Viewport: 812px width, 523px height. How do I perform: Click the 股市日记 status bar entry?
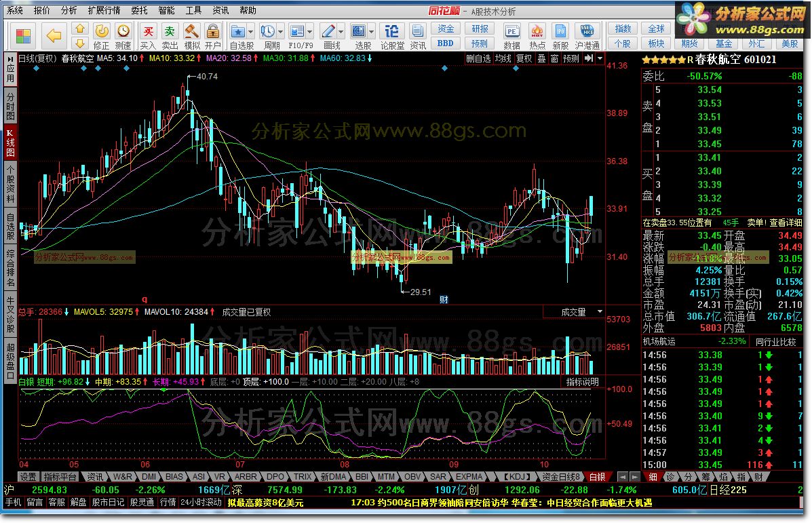[x=109, y=502]
